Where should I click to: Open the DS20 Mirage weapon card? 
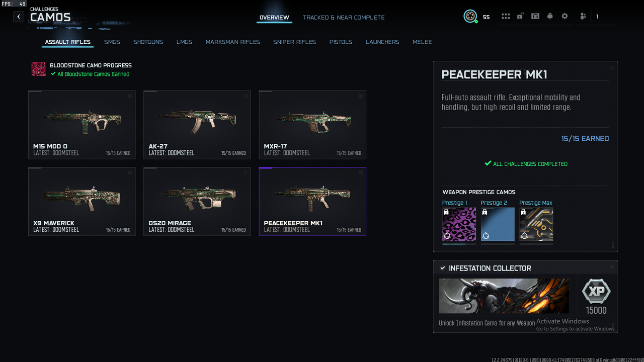click(197, 202)
